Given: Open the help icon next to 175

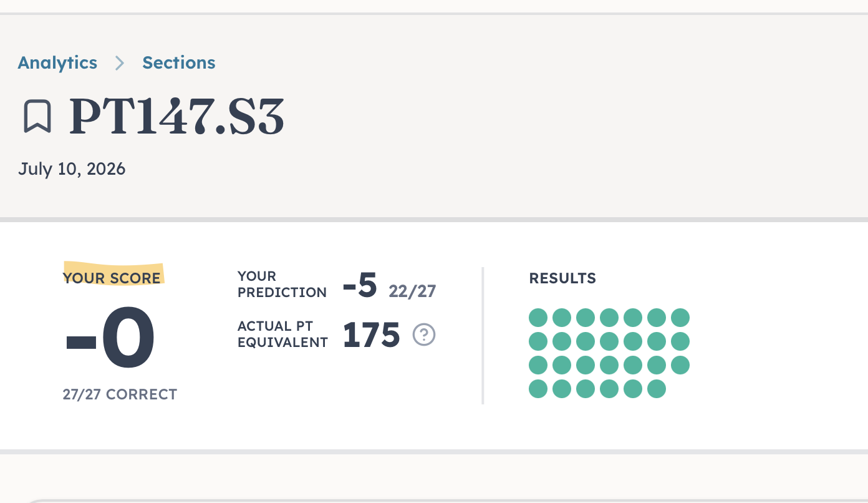Looking at the screenshot, I should pos(424,335).
